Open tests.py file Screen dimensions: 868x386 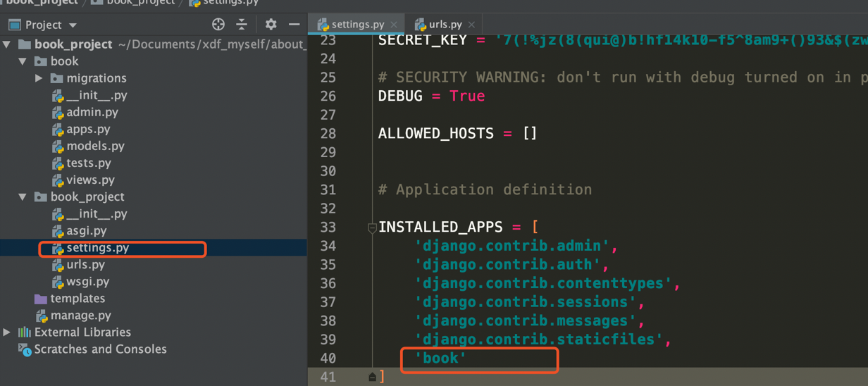pos(89,163)
